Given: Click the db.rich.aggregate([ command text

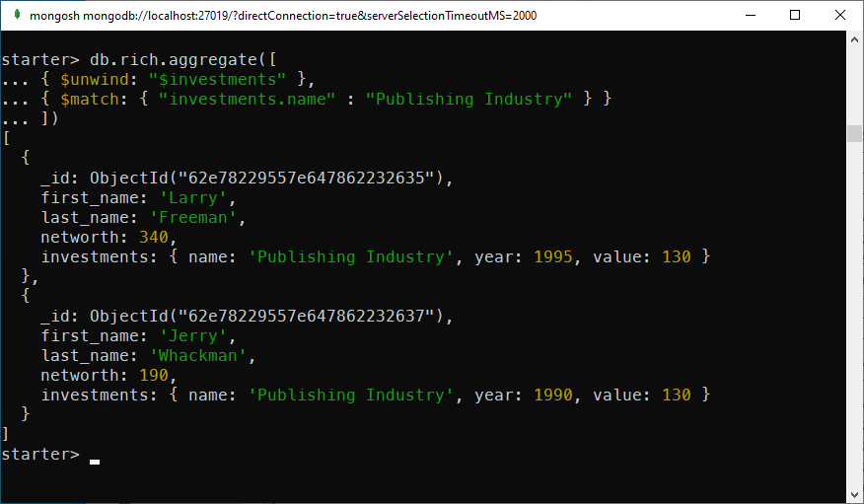Looking at the screenshot, I should pos(183,59).
